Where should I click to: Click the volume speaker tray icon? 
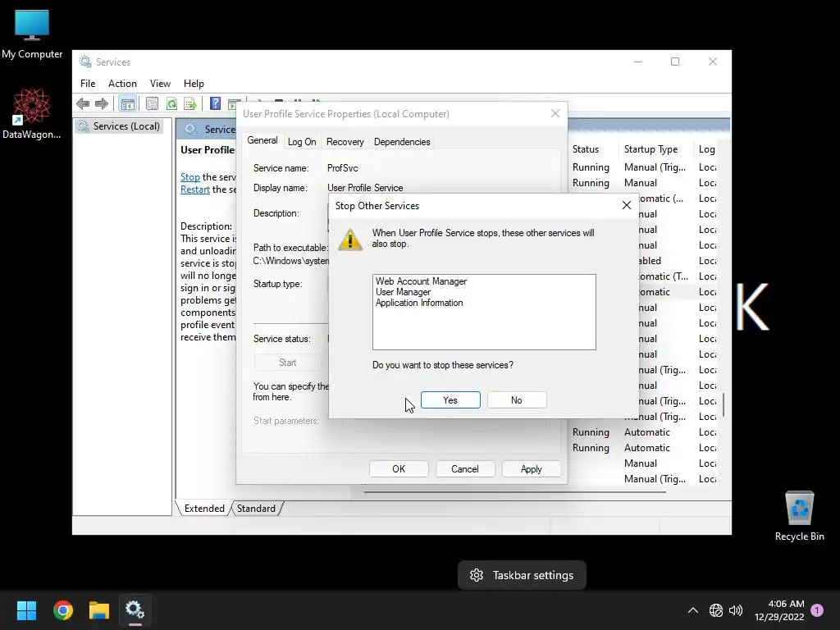tap(736, 610)
